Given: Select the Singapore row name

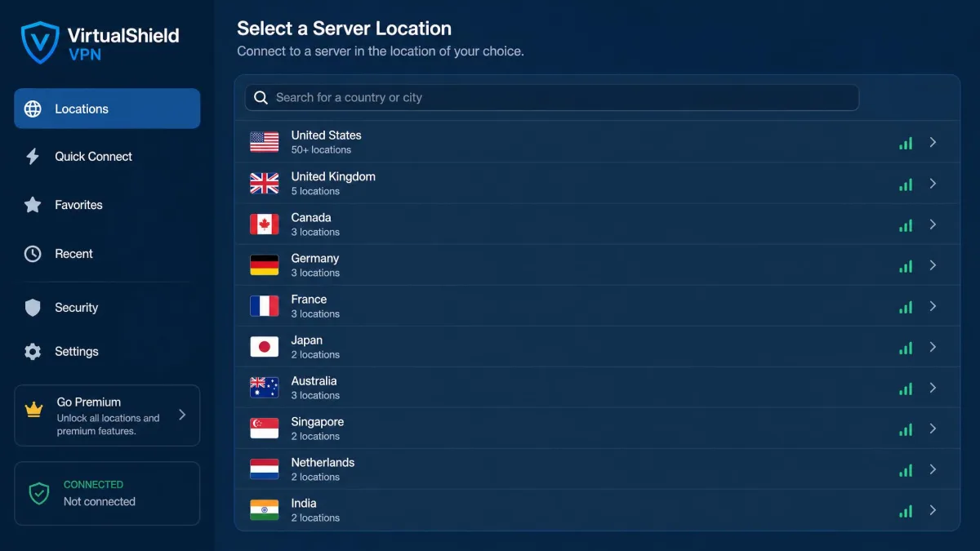Looking at the screenshot, I should tap(318, 422).
